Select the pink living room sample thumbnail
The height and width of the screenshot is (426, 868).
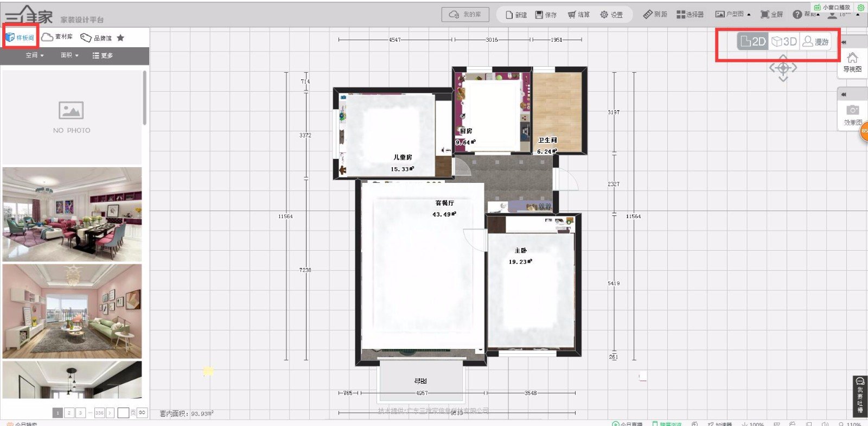coord(72,311)
